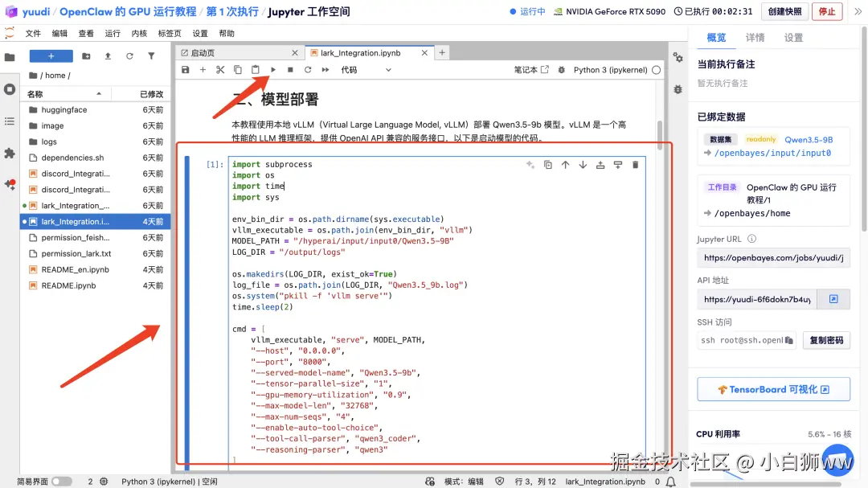Open the table of contents sidebar

pos(10,121)
